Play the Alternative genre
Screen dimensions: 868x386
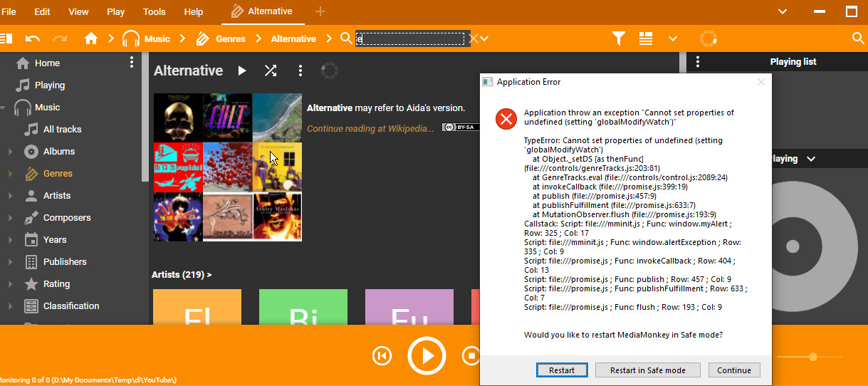click(242, 71)
